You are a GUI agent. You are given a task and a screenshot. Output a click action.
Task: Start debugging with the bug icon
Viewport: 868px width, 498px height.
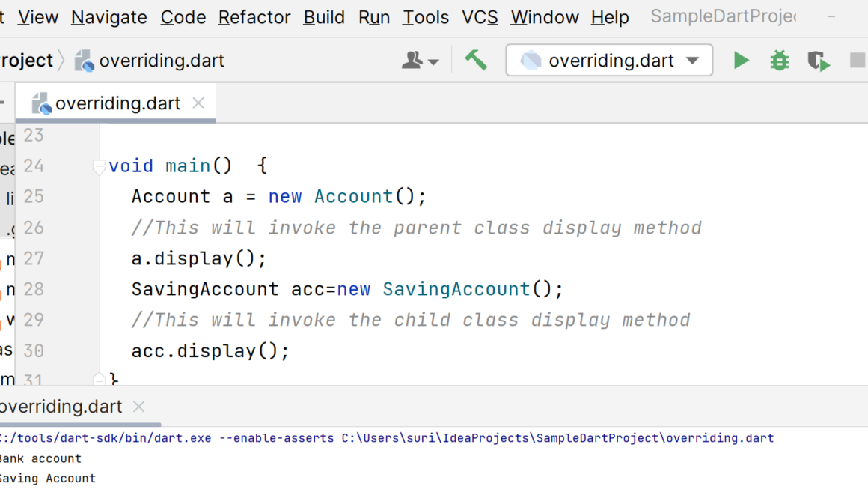780,61
